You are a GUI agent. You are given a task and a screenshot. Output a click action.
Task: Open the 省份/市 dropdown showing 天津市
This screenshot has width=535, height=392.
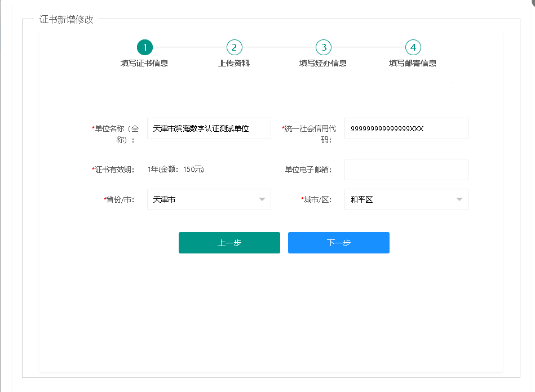[x=209, y=199]
